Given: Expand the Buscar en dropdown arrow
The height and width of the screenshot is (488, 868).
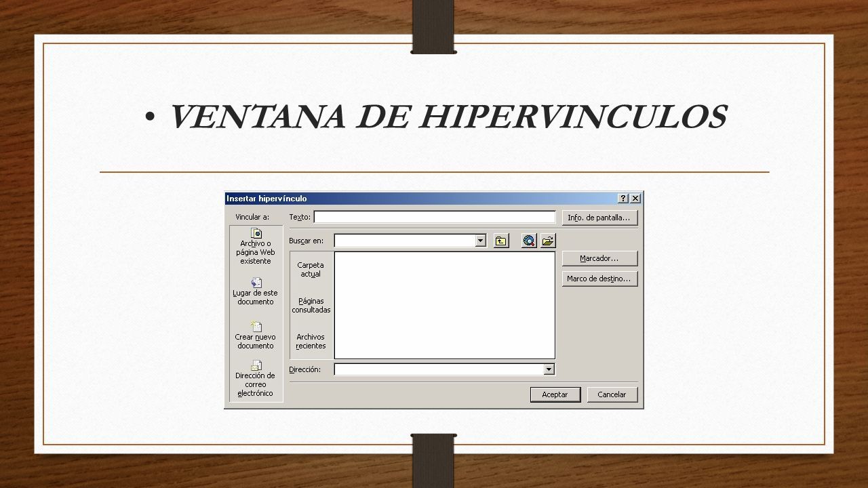Looking at the screenshot, I should [x=481, y=241].
